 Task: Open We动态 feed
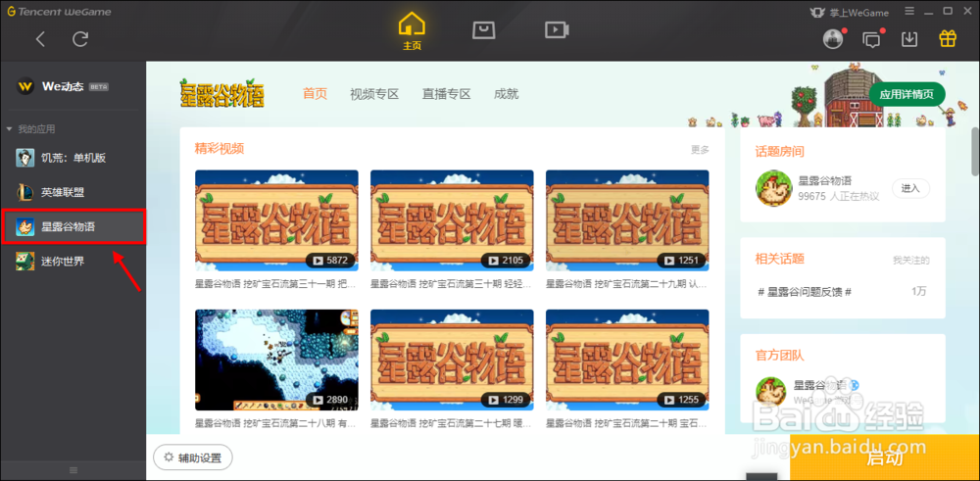pos(63,86)
